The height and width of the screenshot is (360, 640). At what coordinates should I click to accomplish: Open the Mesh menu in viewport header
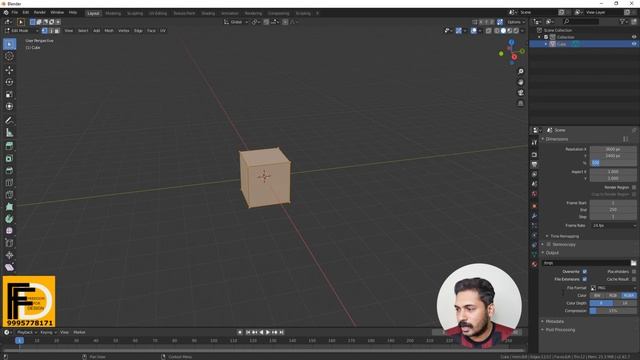point(109,31)
